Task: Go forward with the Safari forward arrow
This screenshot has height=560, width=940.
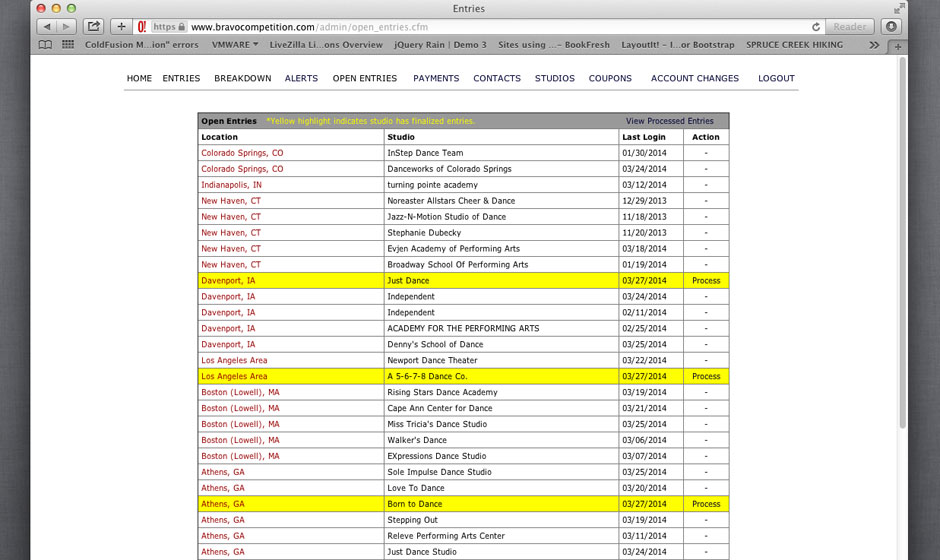Action: tap(67, 26)
